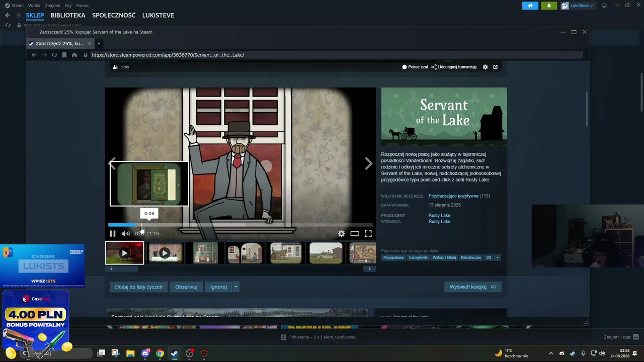Switch to the LUKISTEVE profile tab
Screen dimensions: 644x362
158,15
